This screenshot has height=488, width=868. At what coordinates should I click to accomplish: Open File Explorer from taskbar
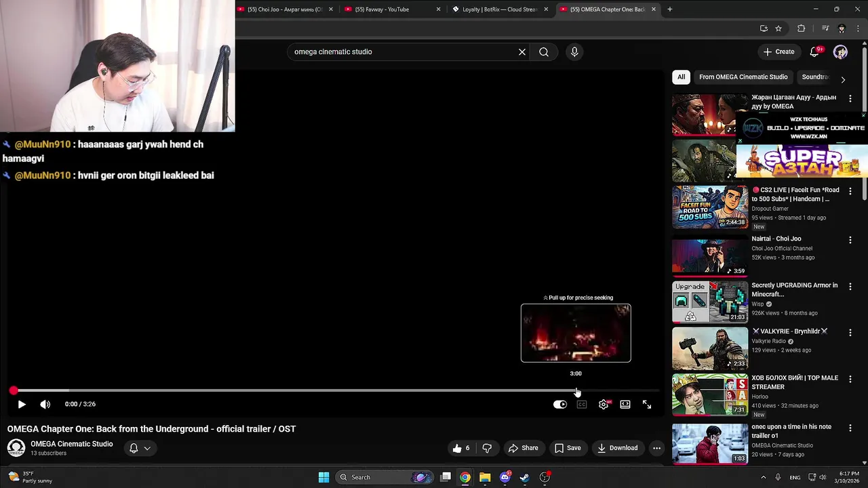tap(485, 477)
